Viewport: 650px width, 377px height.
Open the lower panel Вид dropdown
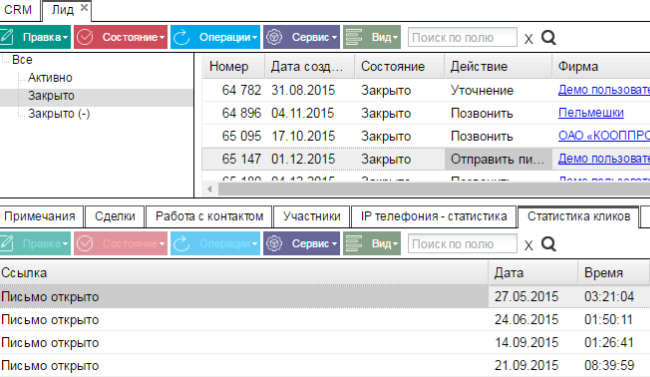point(372,243)
